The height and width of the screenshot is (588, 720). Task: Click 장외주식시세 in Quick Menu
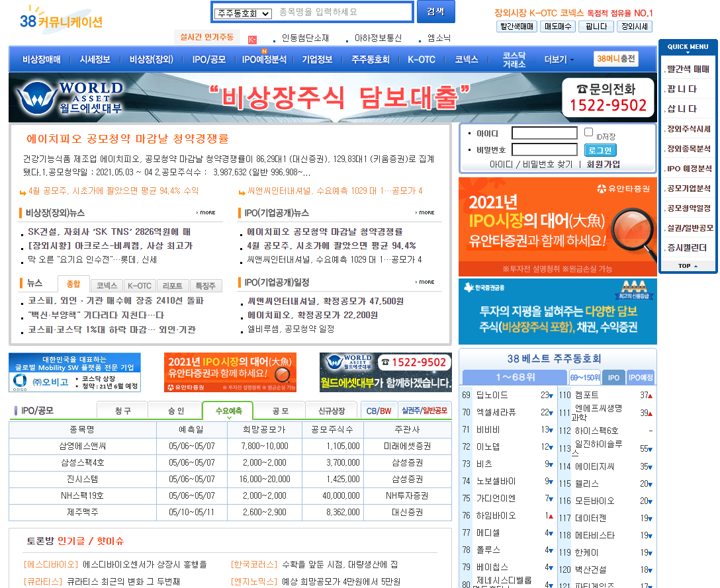click(x=689, y=129)
